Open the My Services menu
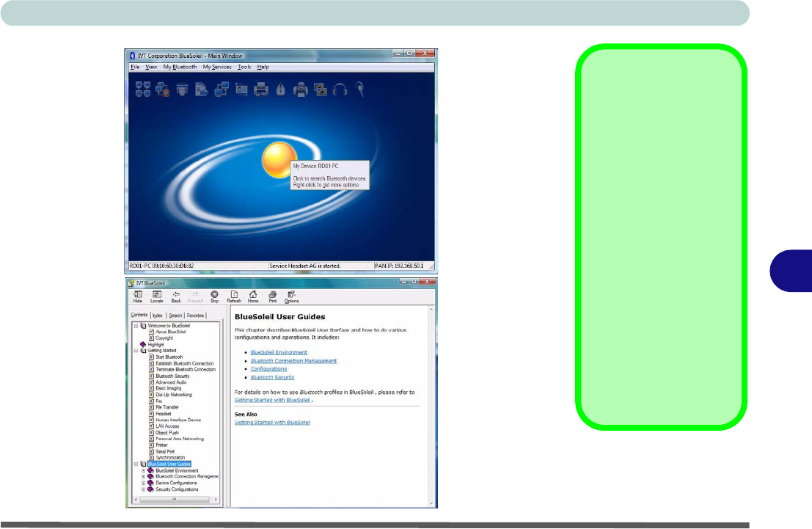Screen dimensions: 812x529 [217, 67]
